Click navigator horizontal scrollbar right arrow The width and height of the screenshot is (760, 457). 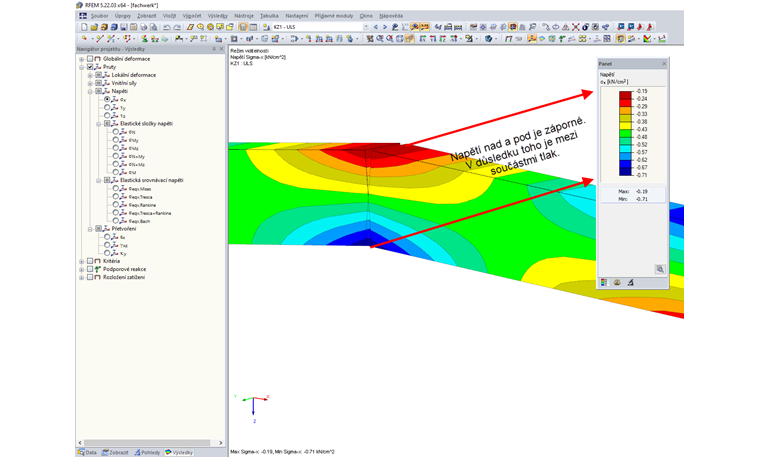point(221,442)
